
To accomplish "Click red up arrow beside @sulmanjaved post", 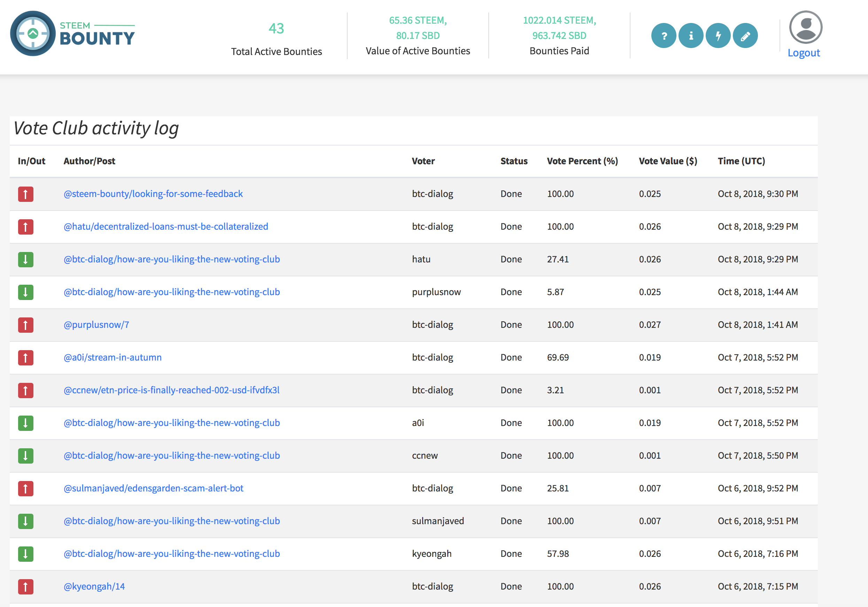I will [26, 489].
